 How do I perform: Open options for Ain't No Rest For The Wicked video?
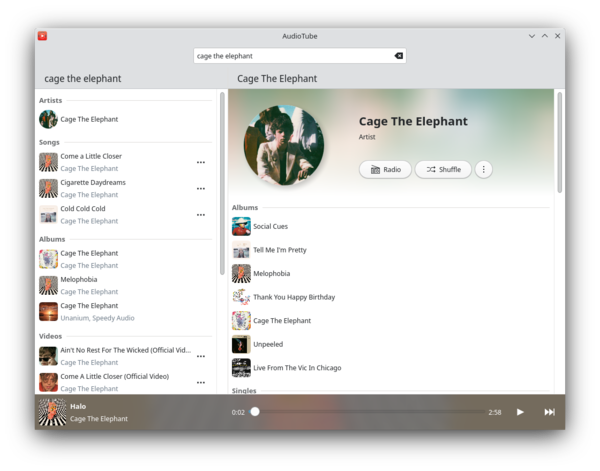[201, 356]
